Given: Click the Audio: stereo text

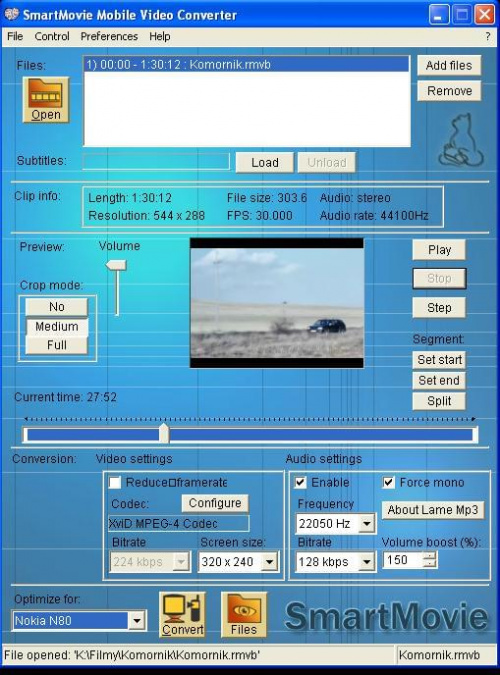Looking at the screenshot, I should pyautogui.click(x=355, y=198).
